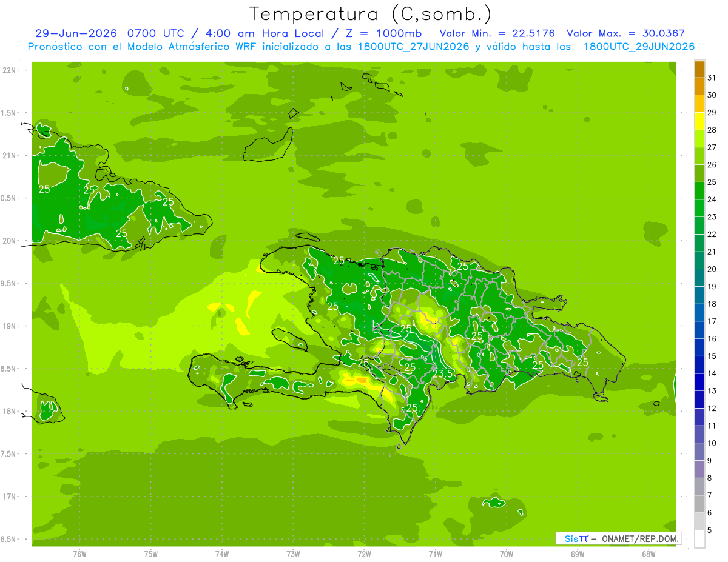The width and height of the screenshot is (728, 562).
Task: Click the colorbar label "31"
Action: point(712,78)
